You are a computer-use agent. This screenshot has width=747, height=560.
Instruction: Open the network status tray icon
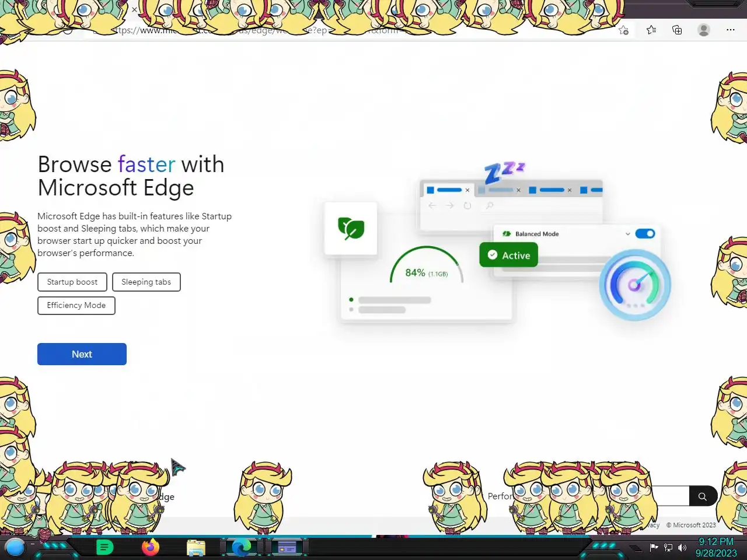click(668, 547)
